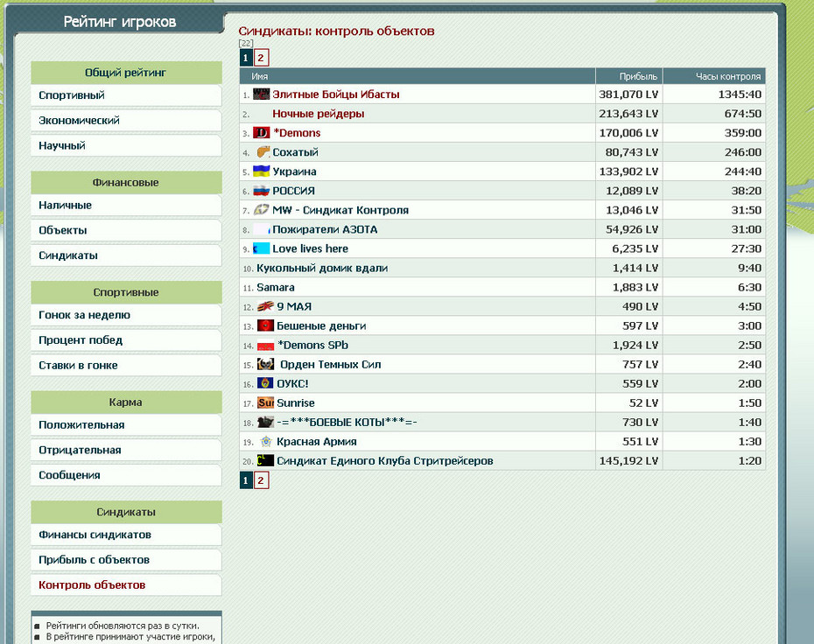This screenshot has height=644, width=814.
Task: Open Финансы синдикатов rating
Action: (126, 535)
